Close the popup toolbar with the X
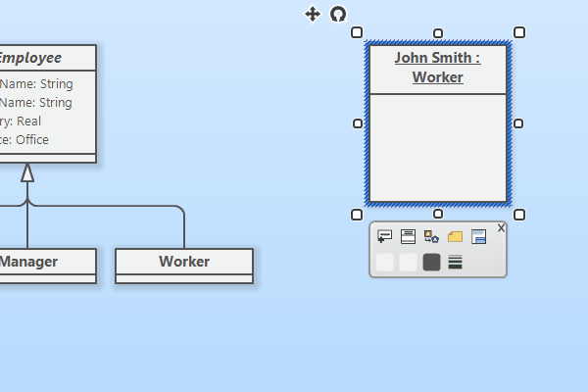 point(501,227)
